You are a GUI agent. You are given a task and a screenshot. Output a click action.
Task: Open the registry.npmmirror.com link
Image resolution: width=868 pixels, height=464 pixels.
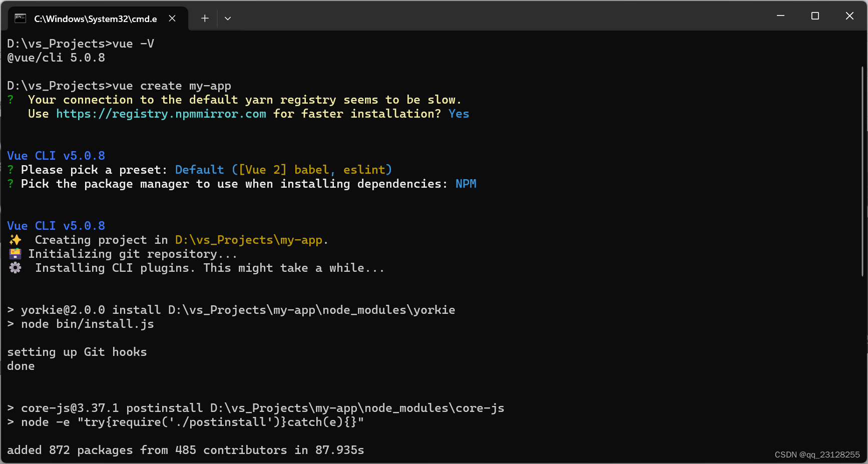pos(161,114)
